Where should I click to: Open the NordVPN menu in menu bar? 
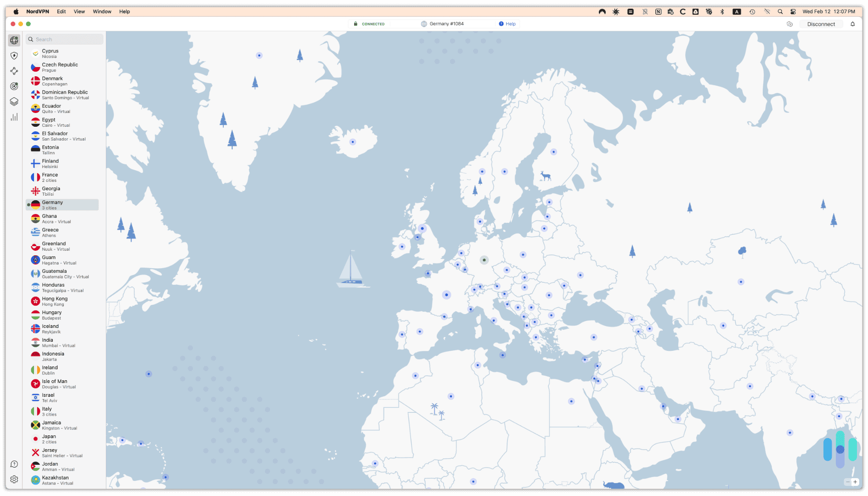pyautogui.click(x=37, y=11)
